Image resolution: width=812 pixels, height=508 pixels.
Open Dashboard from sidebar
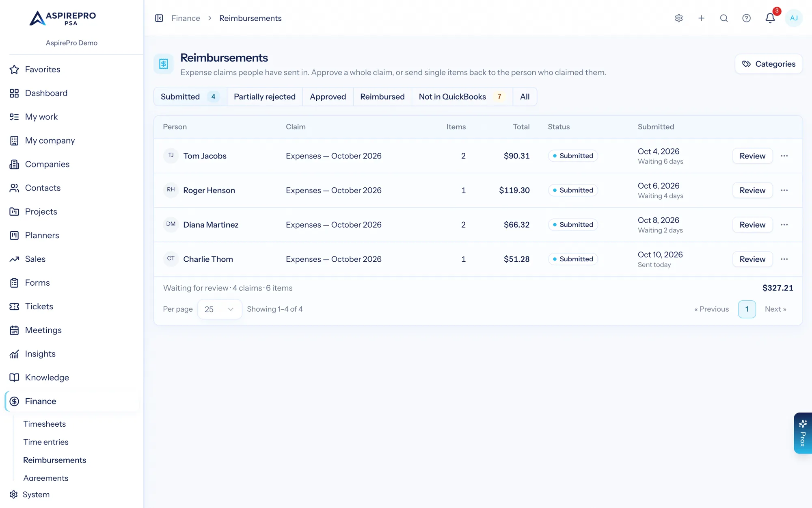pos(71,93)
